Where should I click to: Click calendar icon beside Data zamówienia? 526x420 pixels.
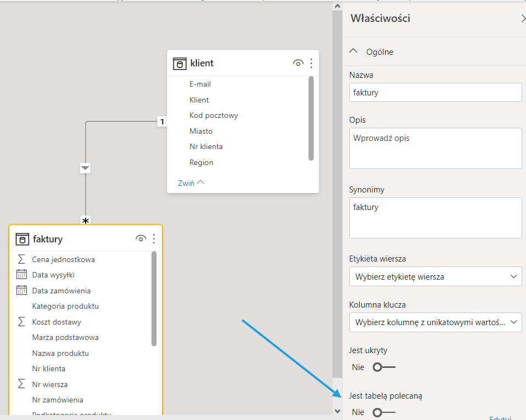pyautogui.click(x=22, y=291)
